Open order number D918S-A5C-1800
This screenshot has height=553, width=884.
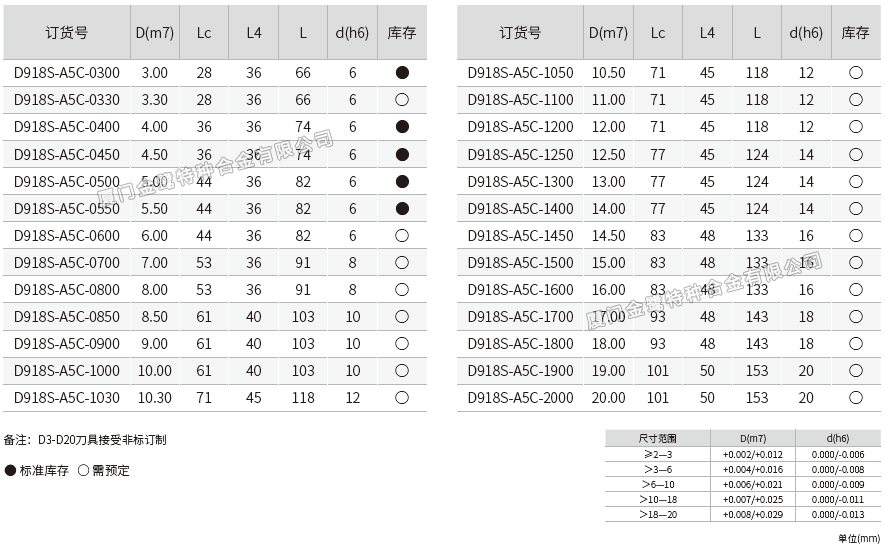(x=520, y=343)
